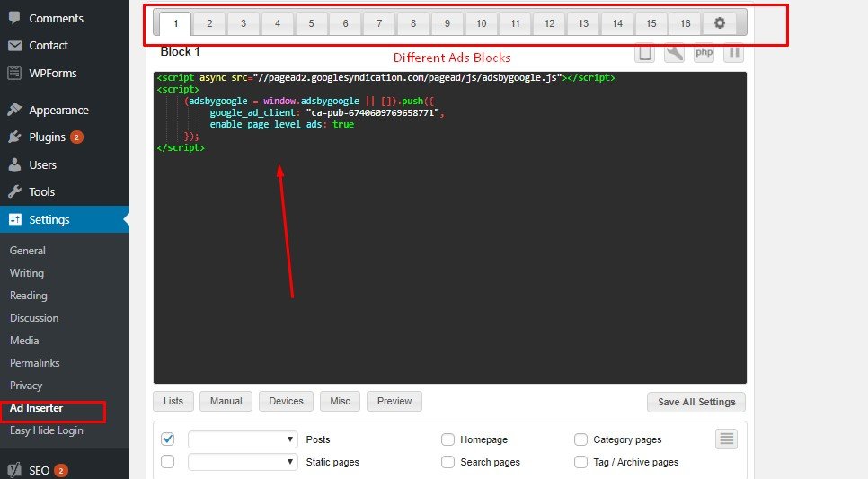Image resolution: width=868 pixels, height=479 pixels.
Task: Switch to ad block tab 6
Action: 345,23
